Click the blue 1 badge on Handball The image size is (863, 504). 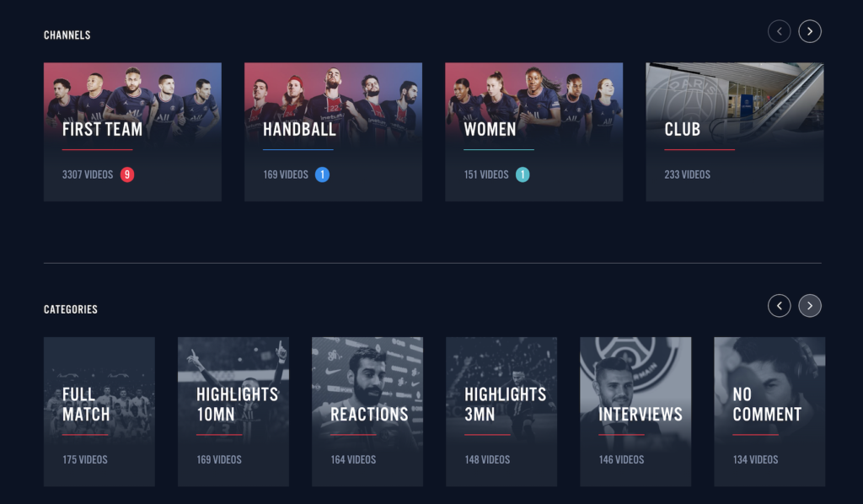[x=322, y=174]
